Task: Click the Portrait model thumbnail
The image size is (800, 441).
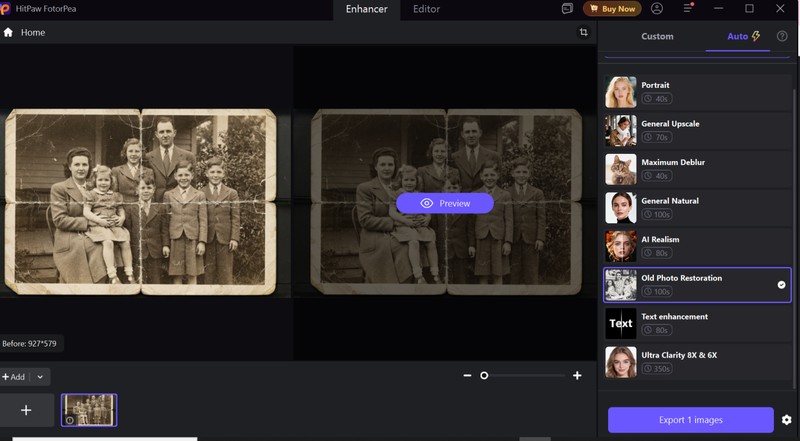Action: point(620,92)
